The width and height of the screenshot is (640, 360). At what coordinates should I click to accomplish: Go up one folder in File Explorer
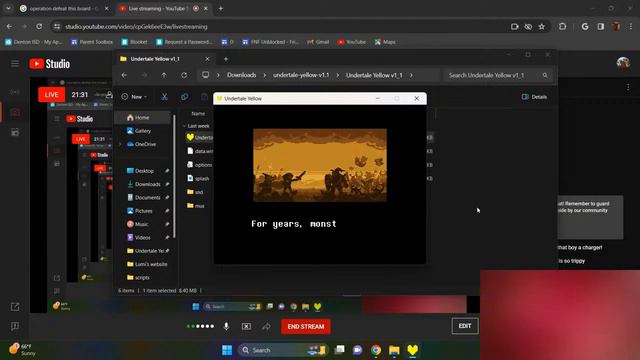point(164,75)
